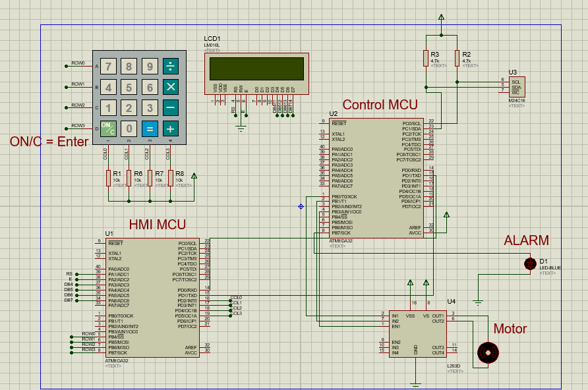The height and width of the screenshot is (390, 588).
Task: Select the LM016L LCD1 display component
Action: [256, 72]
